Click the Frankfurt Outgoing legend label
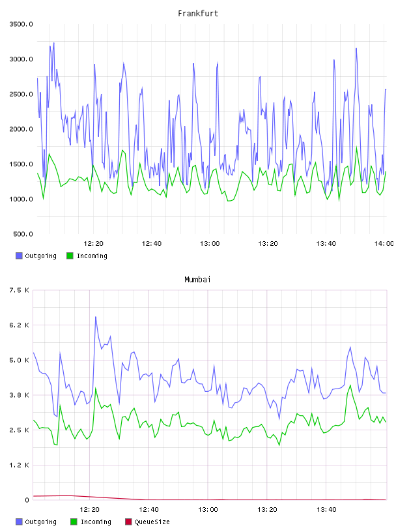Screen dimensions: 396x532 click(x=40, y=256)
